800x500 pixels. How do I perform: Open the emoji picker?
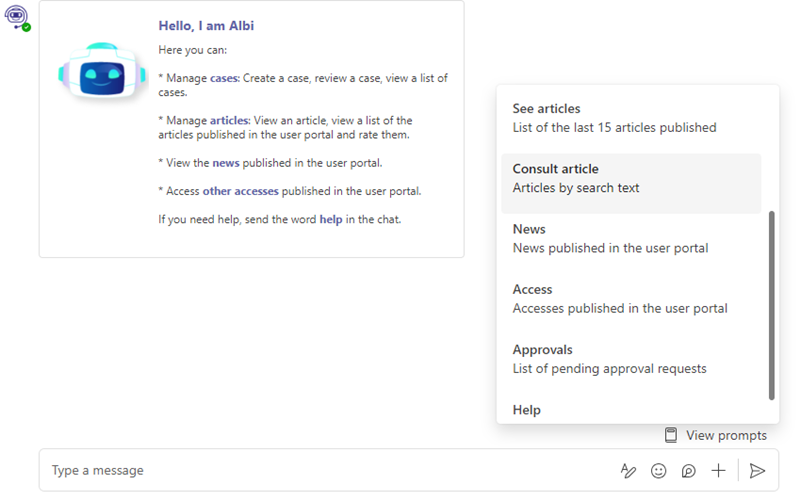pos(658,470)
